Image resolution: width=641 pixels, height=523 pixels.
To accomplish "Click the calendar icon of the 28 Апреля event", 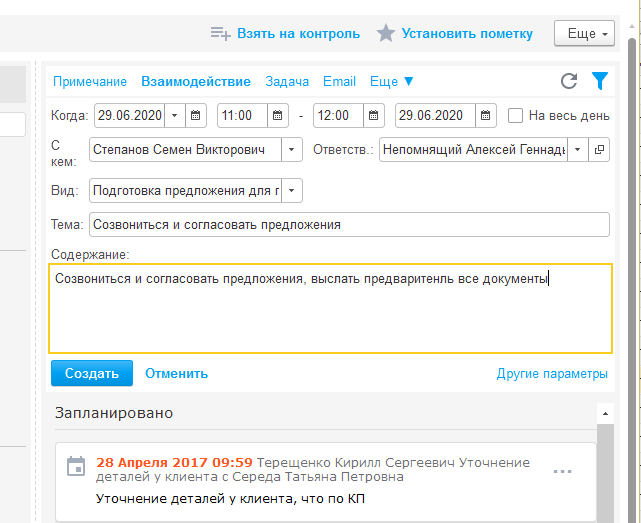I will pyautogui.click(x=76, y=466).
